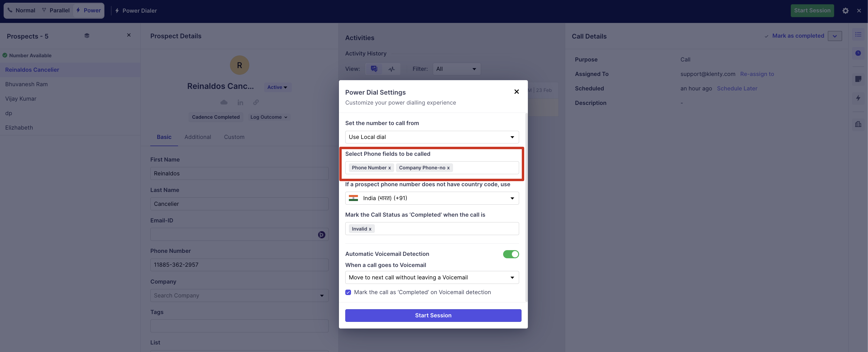This screenshot has width=868, height=352.
Task: Select the Parallel dialing mode
Action: pos(56,11)
